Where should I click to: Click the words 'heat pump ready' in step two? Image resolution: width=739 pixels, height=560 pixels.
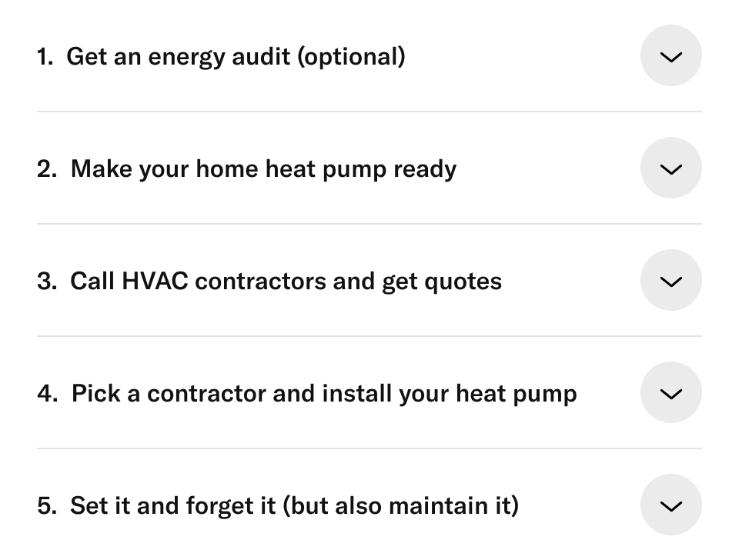click(360, 168)
